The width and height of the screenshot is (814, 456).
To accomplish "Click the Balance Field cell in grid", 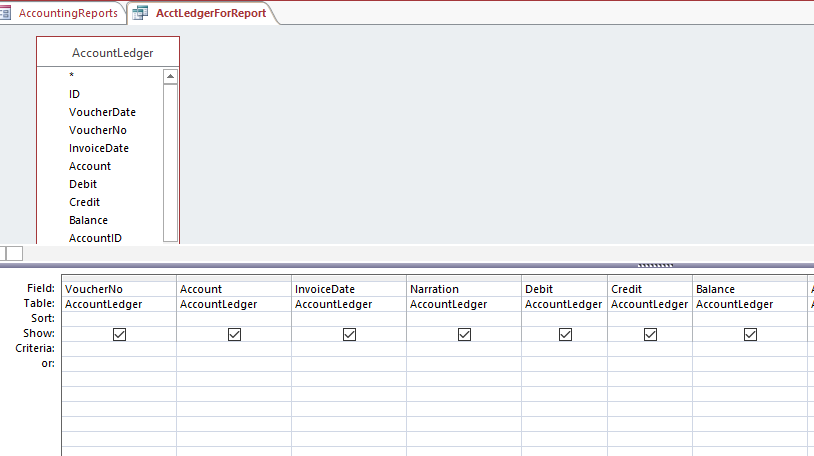I will [750, 289].
